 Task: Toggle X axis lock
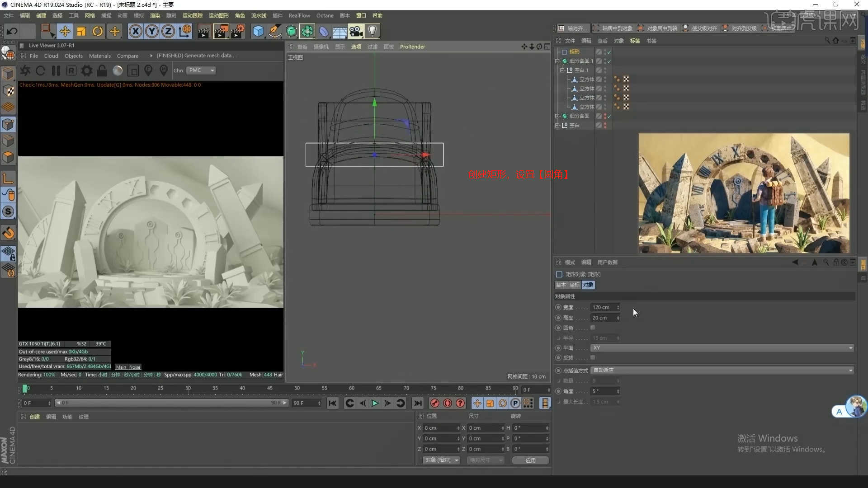point(135,31)
